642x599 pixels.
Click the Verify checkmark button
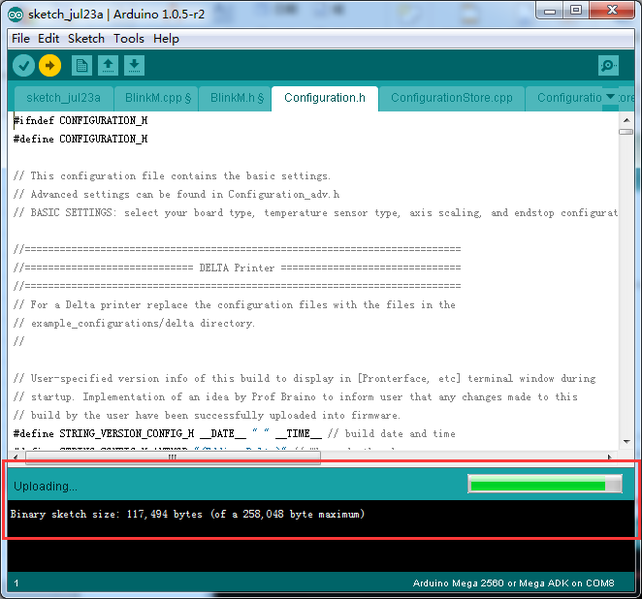click(x=23, y=66)
